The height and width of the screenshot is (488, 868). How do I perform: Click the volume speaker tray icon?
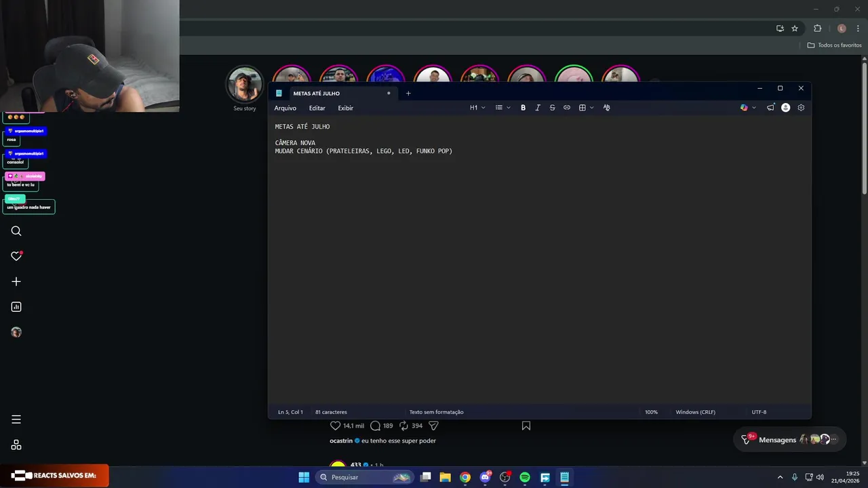tap(820, 477)
